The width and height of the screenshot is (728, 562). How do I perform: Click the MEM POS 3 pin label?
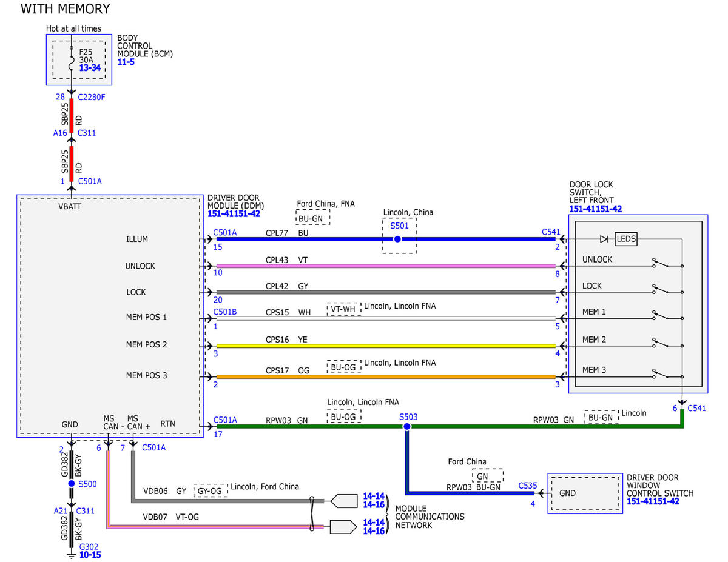click(146, 375)
